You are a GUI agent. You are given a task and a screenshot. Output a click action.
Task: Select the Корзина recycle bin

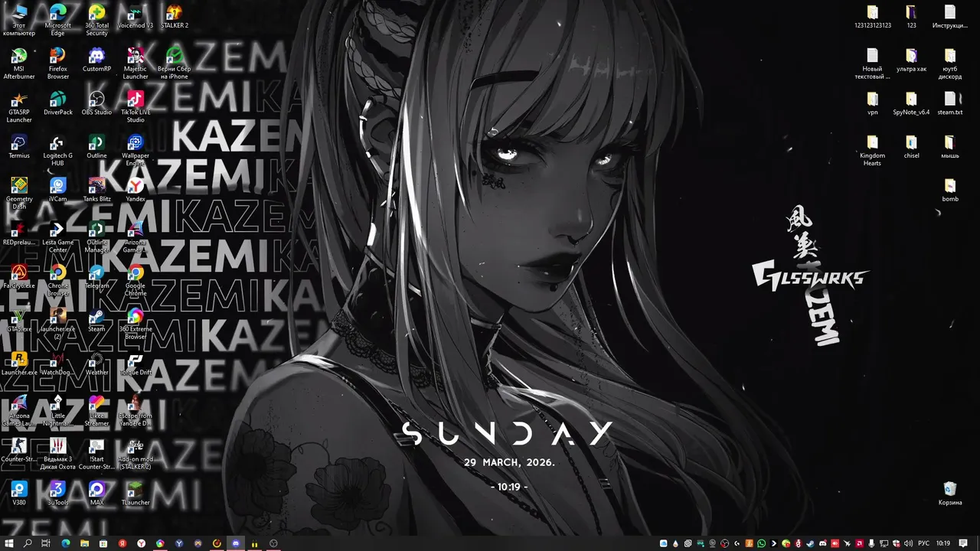click(x=950, y=491)
